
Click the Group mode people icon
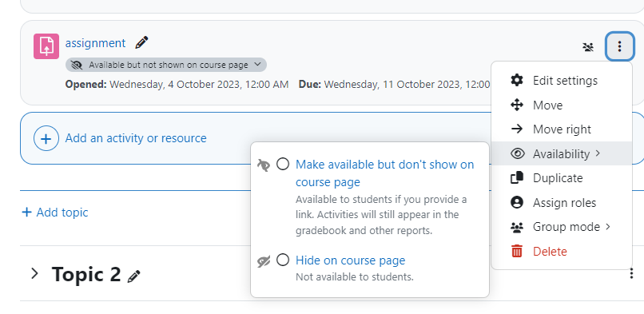click(x=517, y=227)
